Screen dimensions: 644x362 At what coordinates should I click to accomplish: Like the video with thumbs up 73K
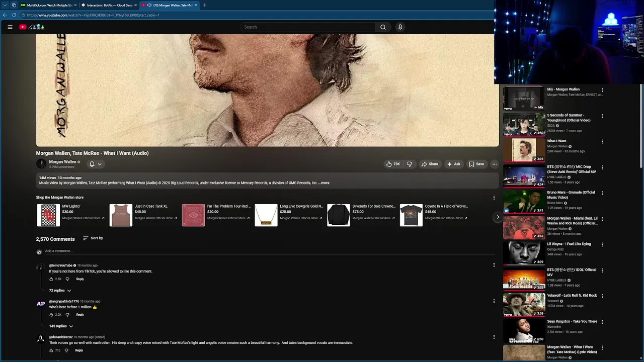point(393,164)
